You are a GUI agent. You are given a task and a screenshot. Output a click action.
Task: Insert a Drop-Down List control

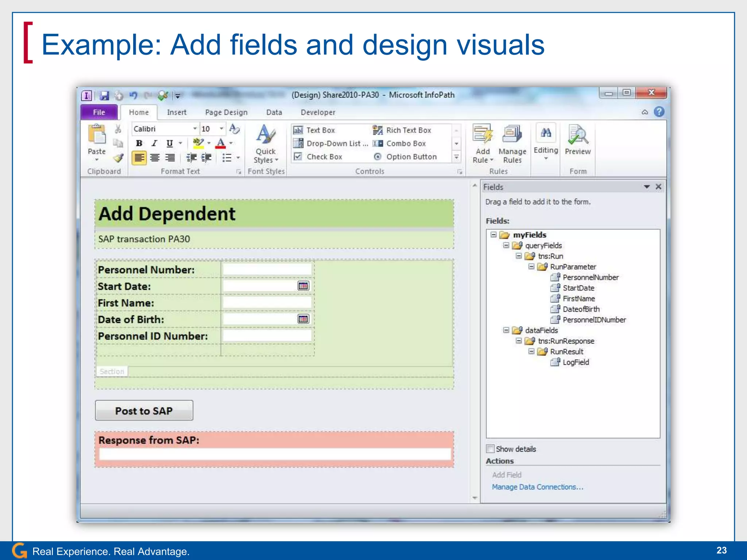(x=331, y=144)
